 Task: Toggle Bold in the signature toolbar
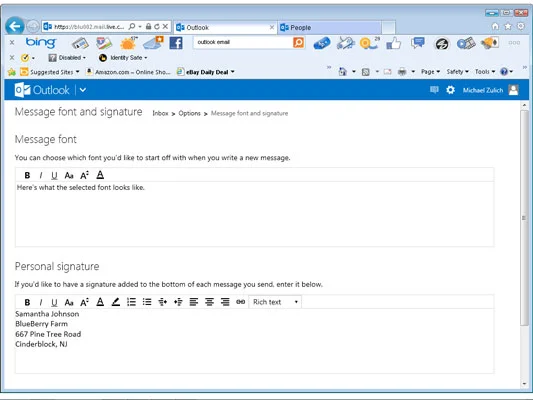[27, 302]
